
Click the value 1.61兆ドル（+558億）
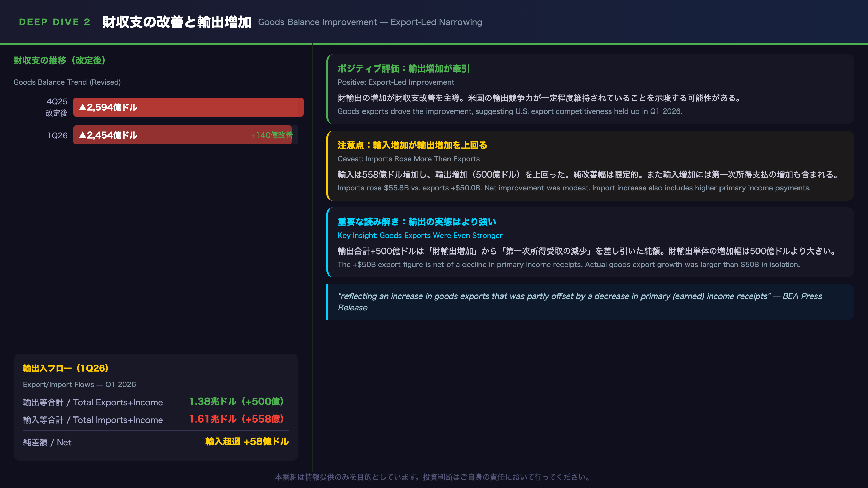pyautogui.click(x=236, y=419)
